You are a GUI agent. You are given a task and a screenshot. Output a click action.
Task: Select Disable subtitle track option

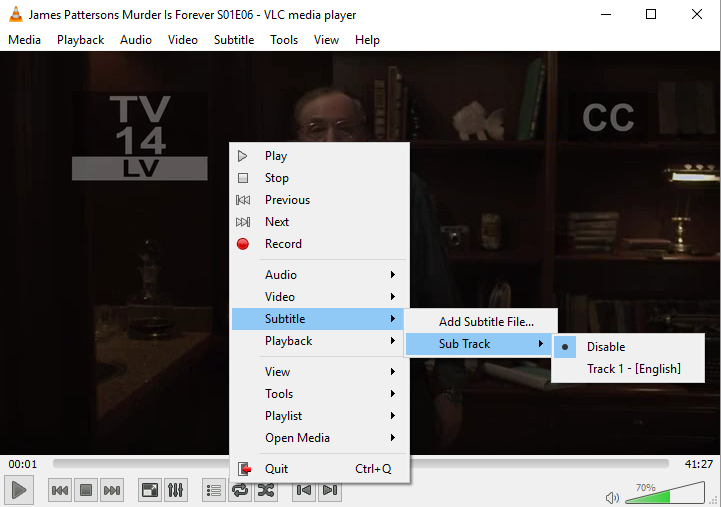click(x=605, y=347)
